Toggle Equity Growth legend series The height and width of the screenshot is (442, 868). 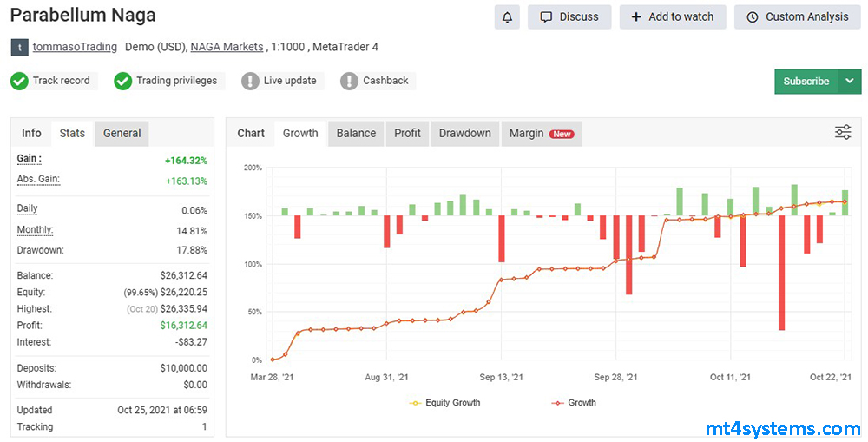(x=444, y=403)
